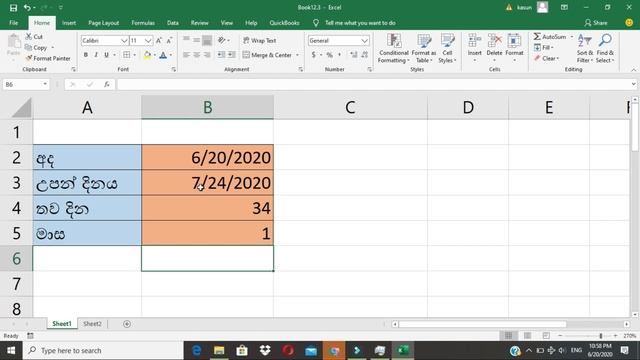Click the Orientation icon
Image resolution: width=640 pixels, height=360 pixels.
click(222, 40)
